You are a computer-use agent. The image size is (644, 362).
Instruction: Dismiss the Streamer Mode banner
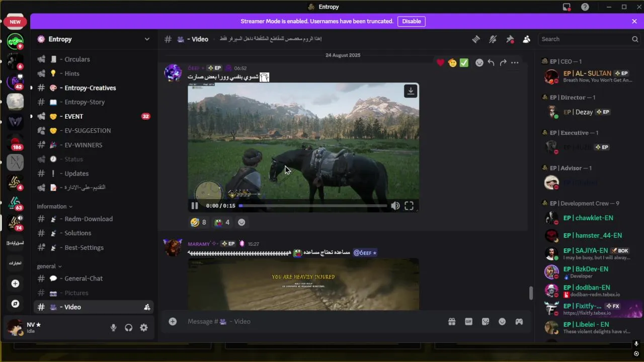[634, 21]
